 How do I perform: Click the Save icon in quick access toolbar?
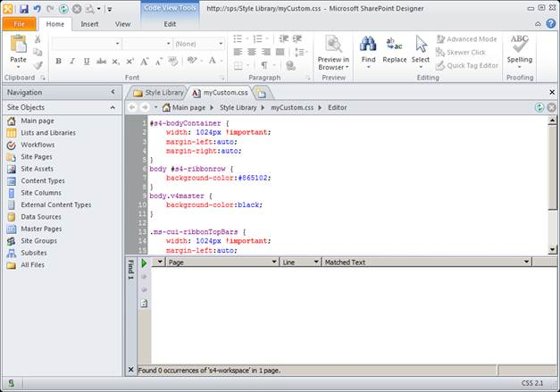click(x=22, y=8)
